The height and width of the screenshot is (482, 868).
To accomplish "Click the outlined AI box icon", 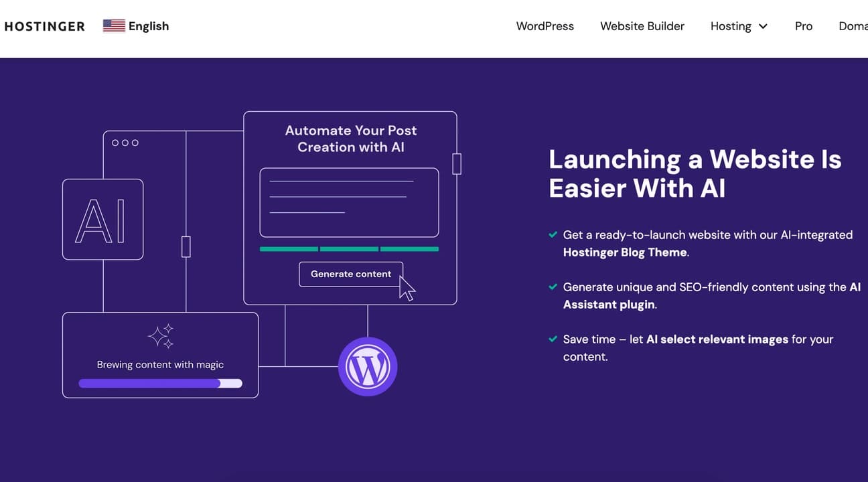I will (102, 219).
